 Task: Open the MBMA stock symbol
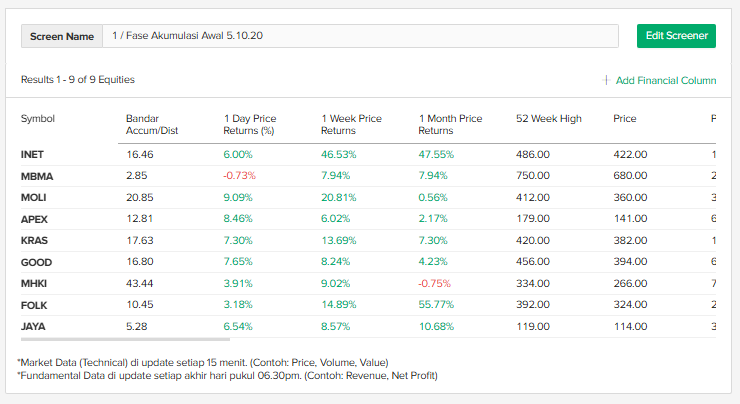[x=36, y=176]
